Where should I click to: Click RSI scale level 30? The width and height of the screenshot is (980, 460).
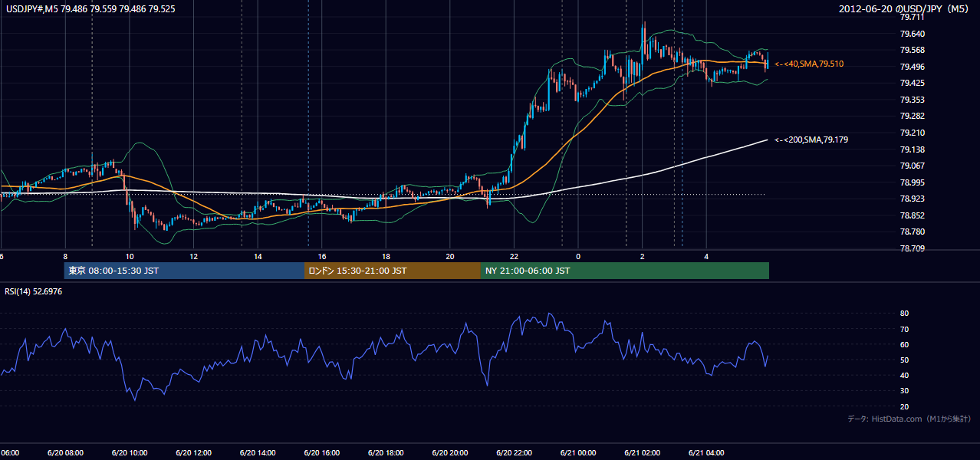click(x=904, y=391)
